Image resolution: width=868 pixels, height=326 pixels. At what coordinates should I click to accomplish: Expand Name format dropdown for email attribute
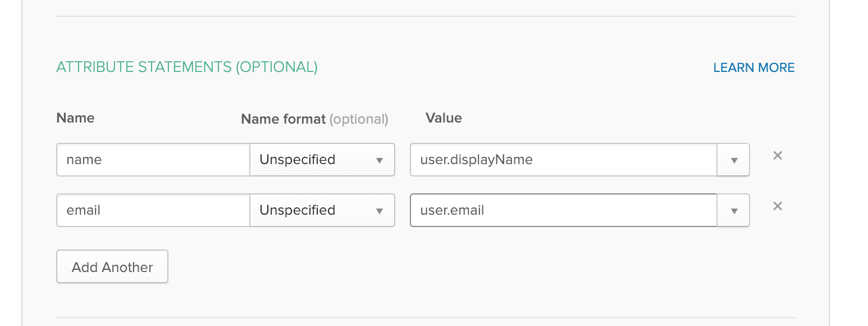pos(322,210)
